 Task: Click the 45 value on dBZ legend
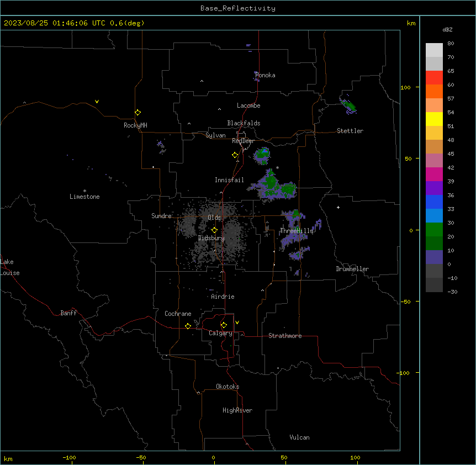(x=451, y=154)
